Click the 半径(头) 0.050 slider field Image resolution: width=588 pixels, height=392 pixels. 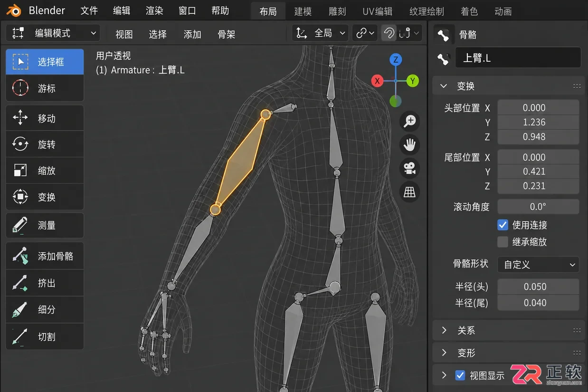pos(538,287)
